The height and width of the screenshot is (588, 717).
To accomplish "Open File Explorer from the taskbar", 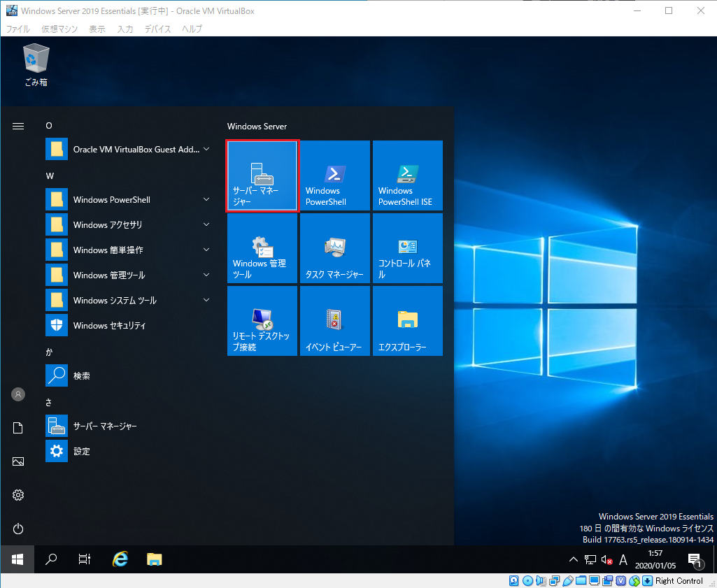I will point(155,559).
